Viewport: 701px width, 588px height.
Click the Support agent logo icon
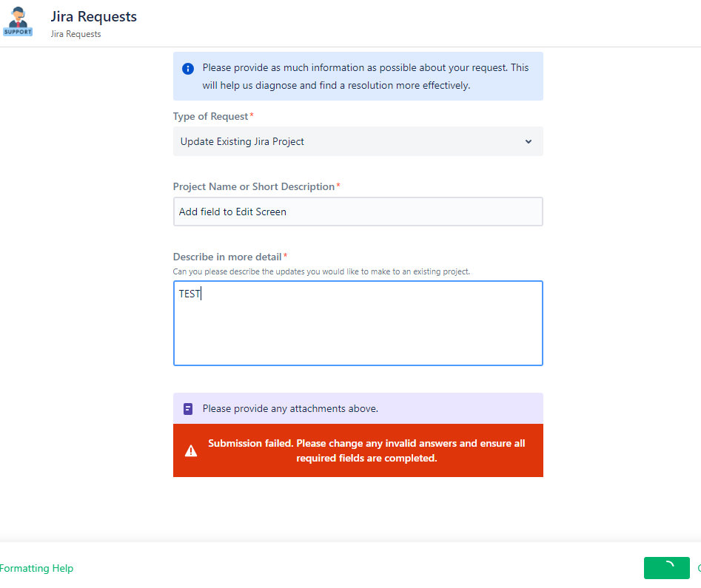tap(18, 21)
